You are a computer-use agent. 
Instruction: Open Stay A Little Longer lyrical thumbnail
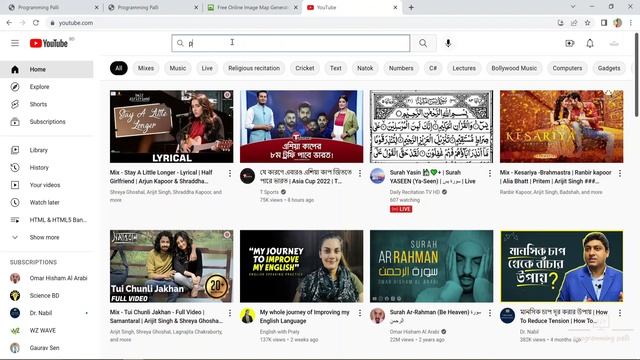[x=171, y=127]
